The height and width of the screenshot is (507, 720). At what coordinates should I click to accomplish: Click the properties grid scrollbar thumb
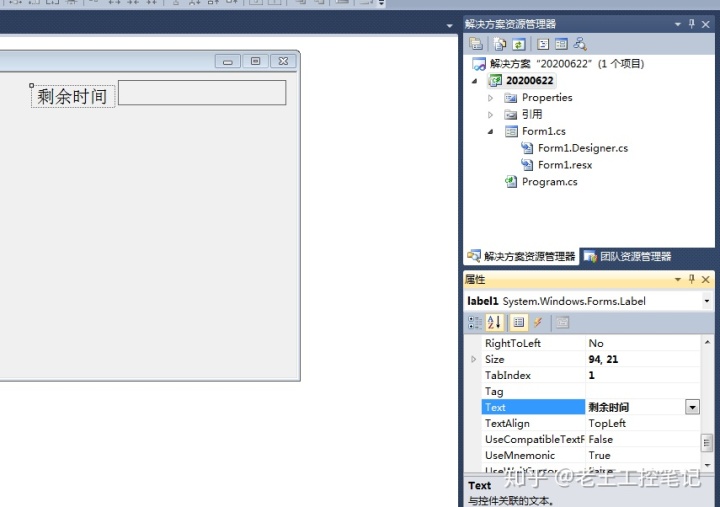click(707, 443)
